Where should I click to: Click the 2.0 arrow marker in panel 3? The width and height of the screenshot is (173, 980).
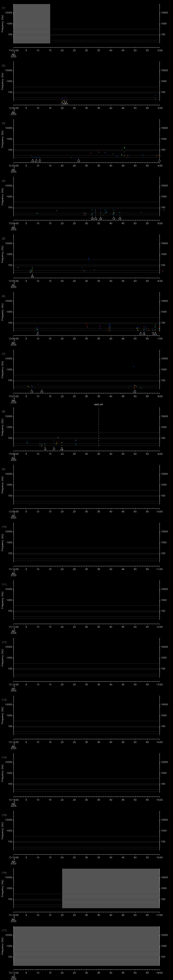coord(79,160)
